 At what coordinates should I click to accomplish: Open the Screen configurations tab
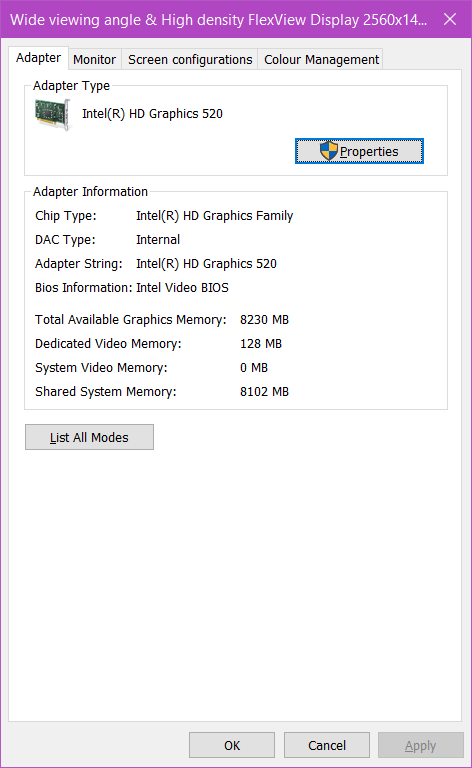point(190,60)
